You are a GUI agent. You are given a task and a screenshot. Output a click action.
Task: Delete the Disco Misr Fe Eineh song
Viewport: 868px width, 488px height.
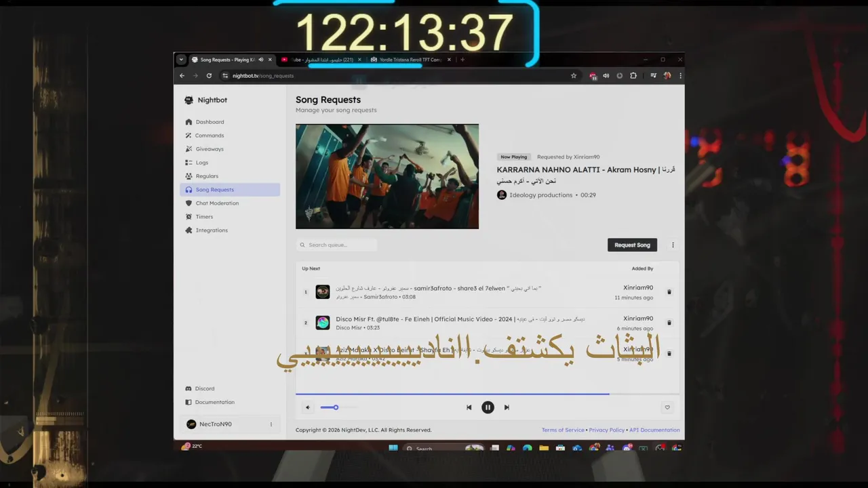669,323
